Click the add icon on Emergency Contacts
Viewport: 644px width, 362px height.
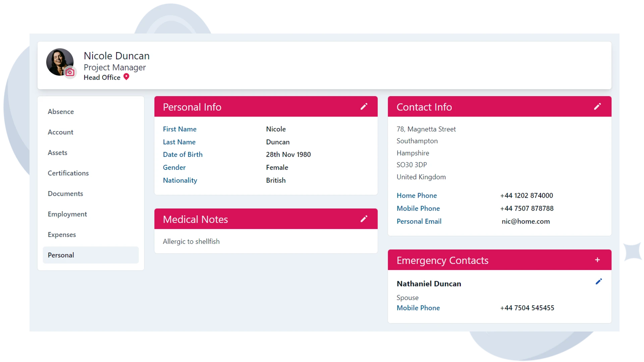[x=598, y=260]
